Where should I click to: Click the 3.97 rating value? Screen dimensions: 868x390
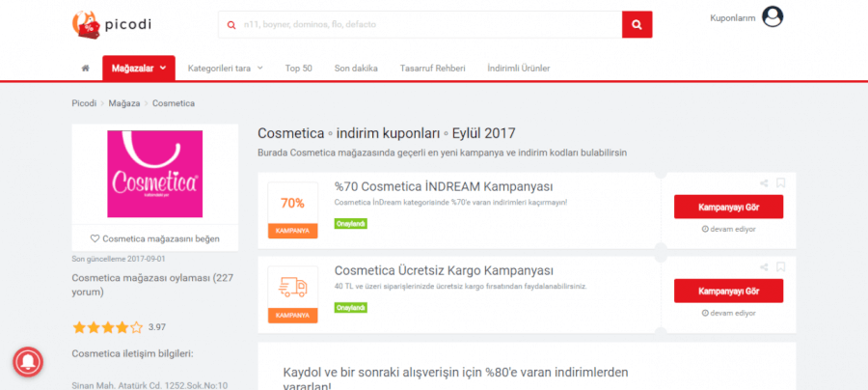pyautogui.click(x=157, y=327)
